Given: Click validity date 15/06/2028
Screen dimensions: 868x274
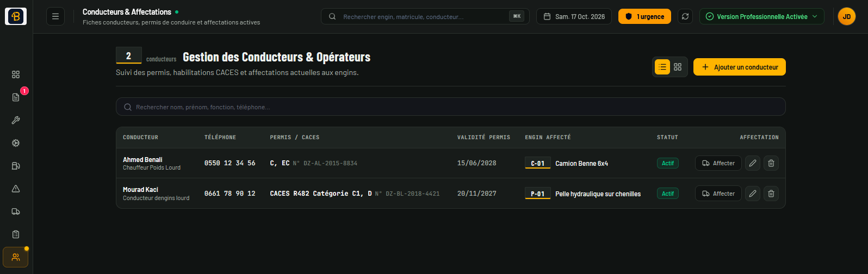Looking at the screenshot, I should (476, 163).
